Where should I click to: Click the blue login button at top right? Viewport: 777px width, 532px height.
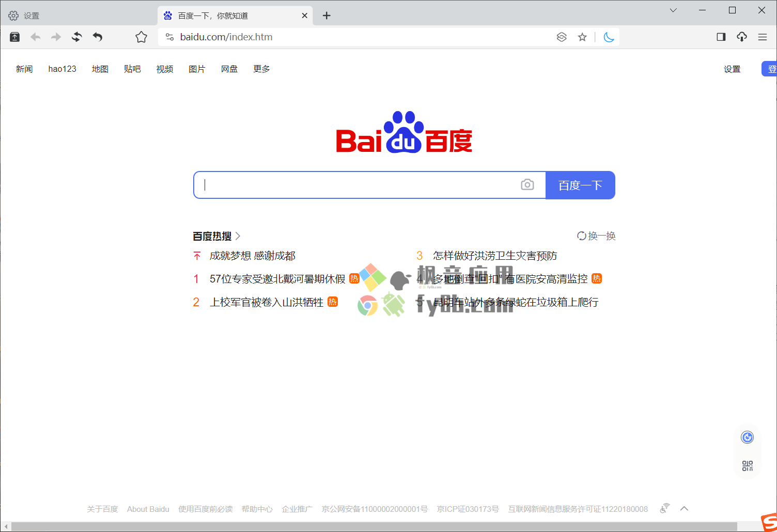tap(769, 69)
